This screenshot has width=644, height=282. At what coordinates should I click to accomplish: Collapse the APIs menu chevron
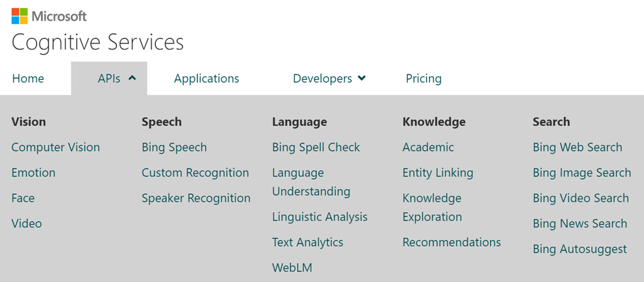click(132, 78)
